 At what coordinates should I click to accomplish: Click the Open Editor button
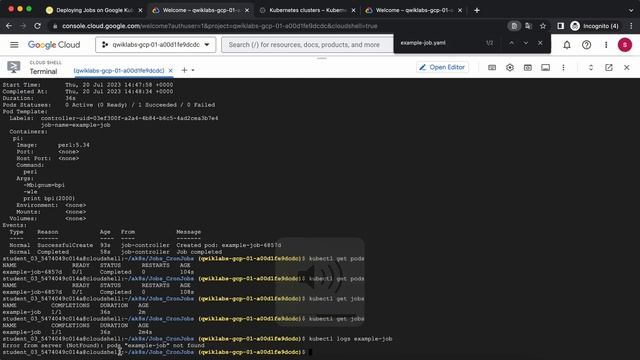point(442,67)
